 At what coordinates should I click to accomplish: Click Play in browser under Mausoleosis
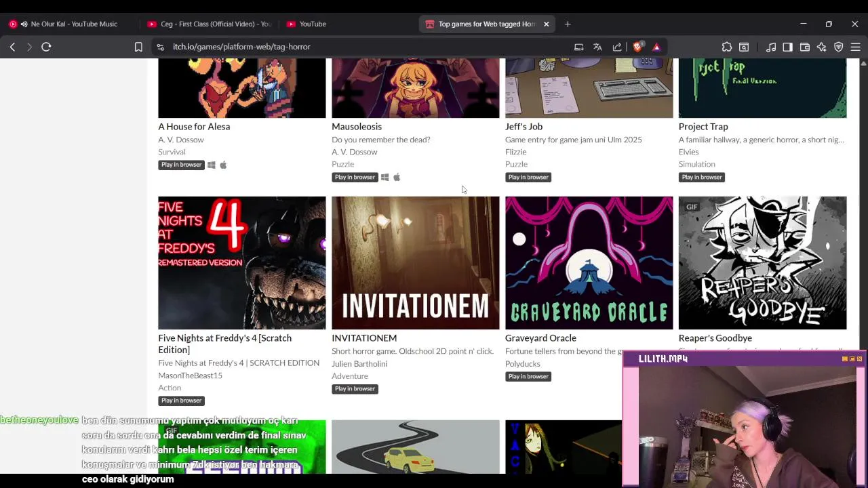(x=355, y=177)
